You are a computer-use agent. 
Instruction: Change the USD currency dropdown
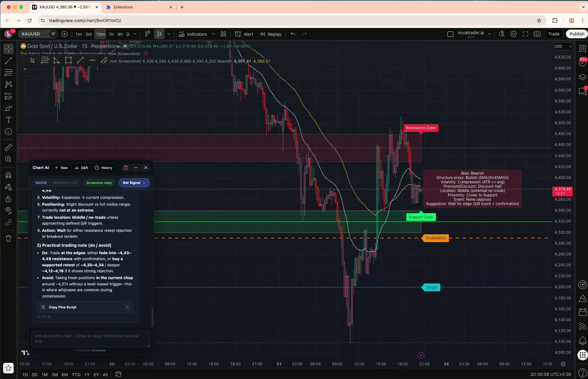point(563,46)
